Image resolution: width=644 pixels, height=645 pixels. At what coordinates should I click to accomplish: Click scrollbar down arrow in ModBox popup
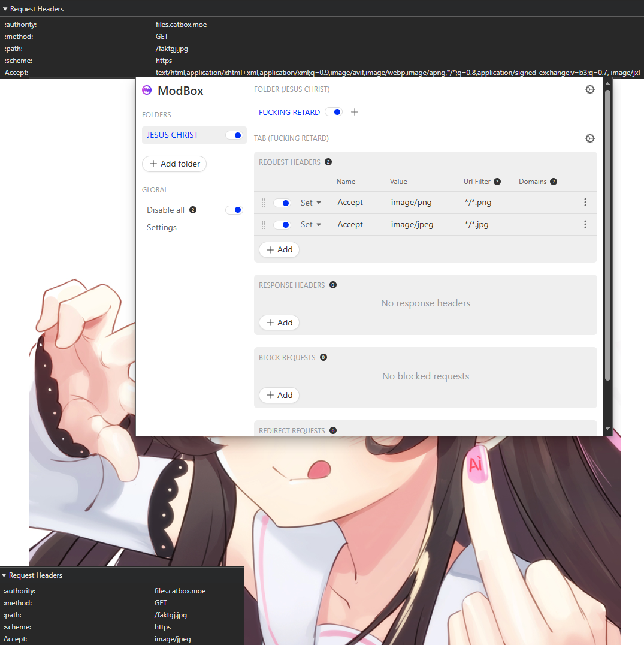(608, 428)
